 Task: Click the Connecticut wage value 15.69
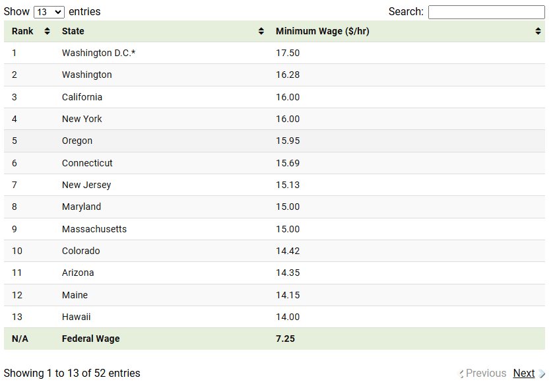tap(288, 163)
